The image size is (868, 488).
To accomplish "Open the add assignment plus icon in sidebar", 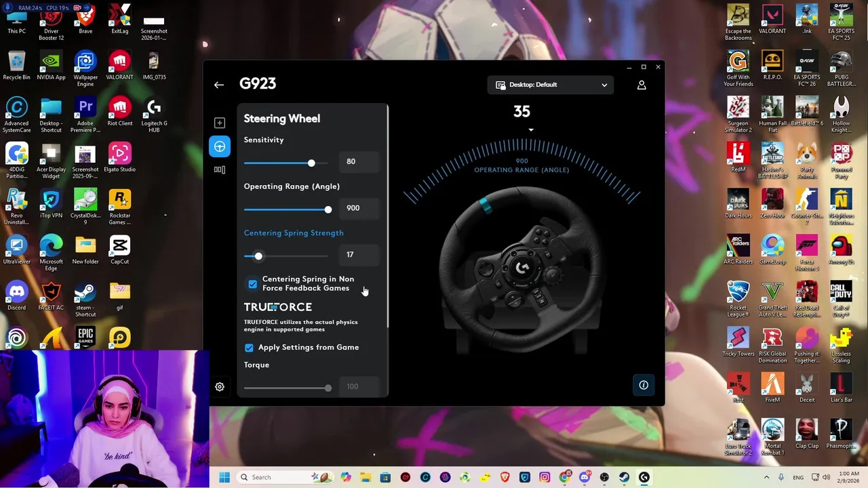I will click(219, 123).
